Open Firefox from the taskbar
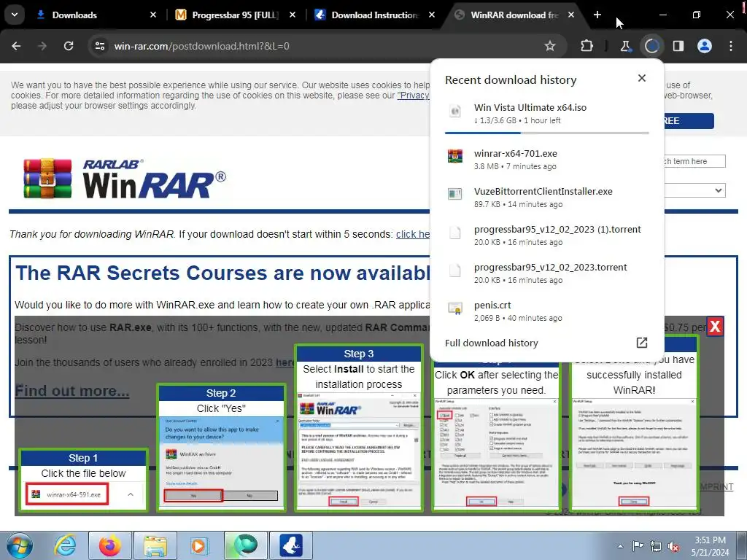 pos(110,545)
